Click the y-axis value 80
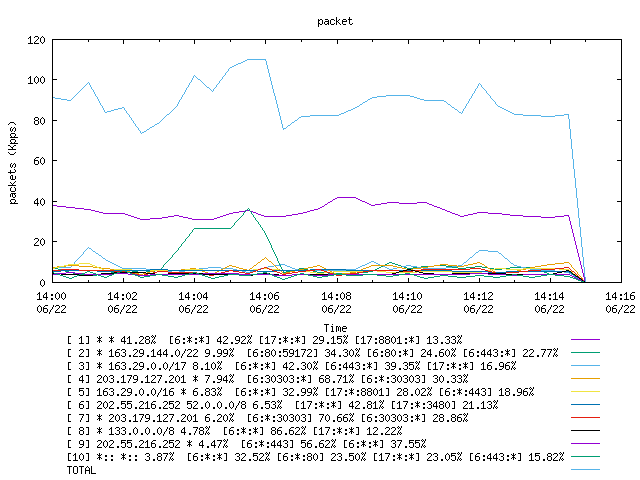This screenshot has height=480, width=640. pyautogui.click(x=40, y=121)
